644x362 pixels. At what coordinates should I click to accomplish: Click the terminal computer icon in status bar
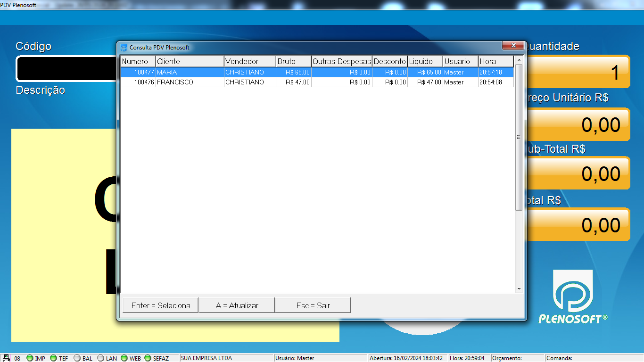click(x=7, y=358)
